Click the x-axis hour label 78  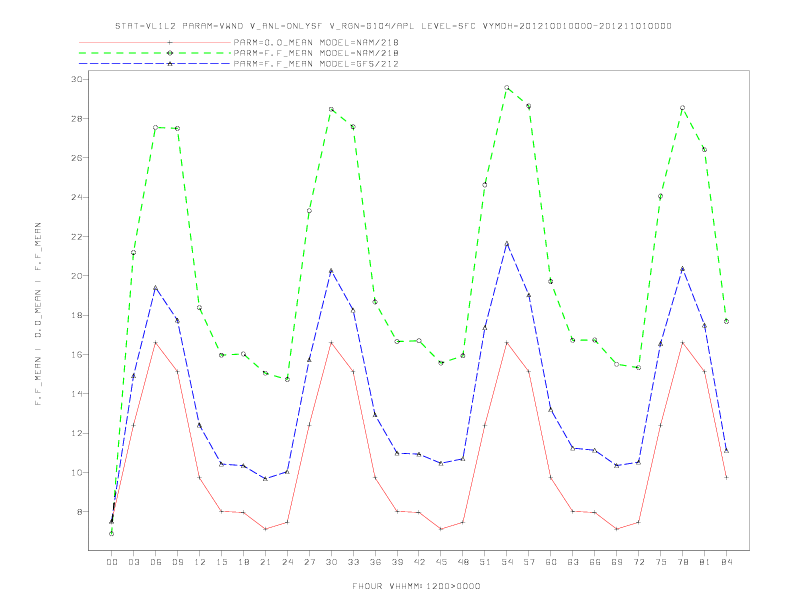682,562
